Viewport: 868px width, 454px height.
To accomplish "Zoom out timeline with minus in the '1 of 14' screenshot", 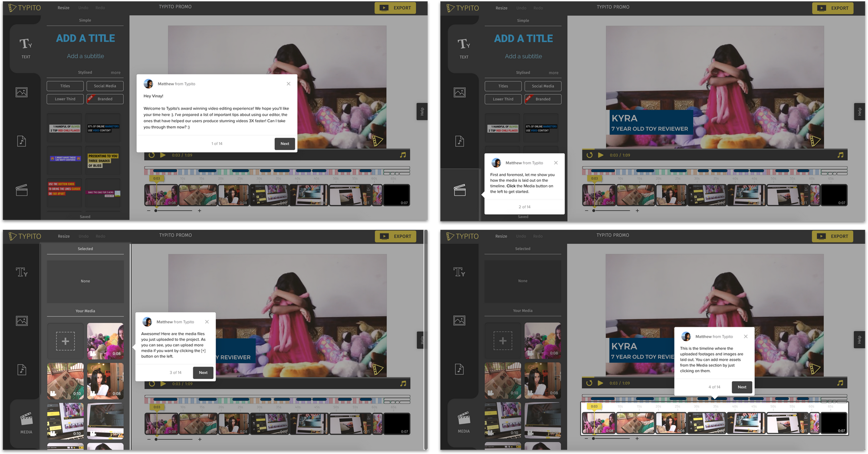I will 148,210.
